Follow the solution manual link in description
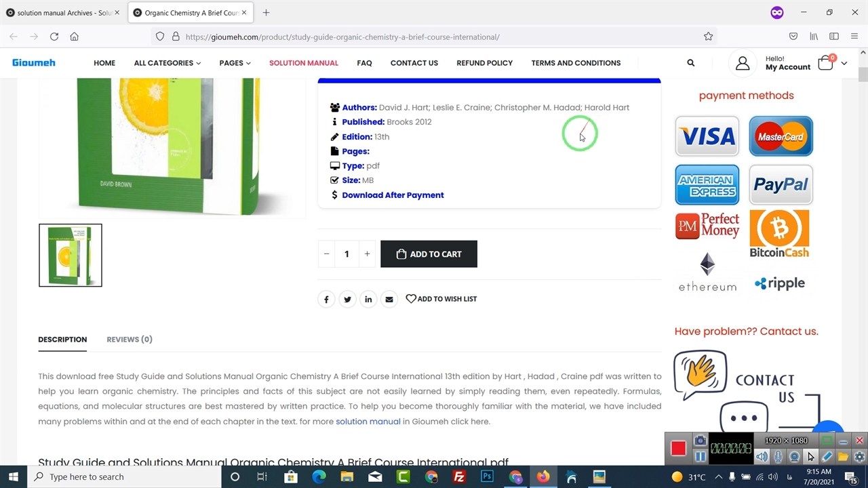This screenshot has width=868, height=488. coord(368,422)
